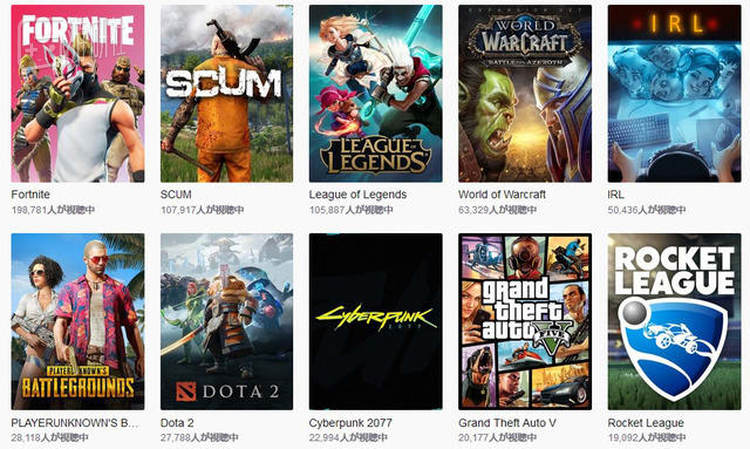Open the Fortnite cover art
The width and height of the screenshot is (750, 449).
click(x=77, y=94)
